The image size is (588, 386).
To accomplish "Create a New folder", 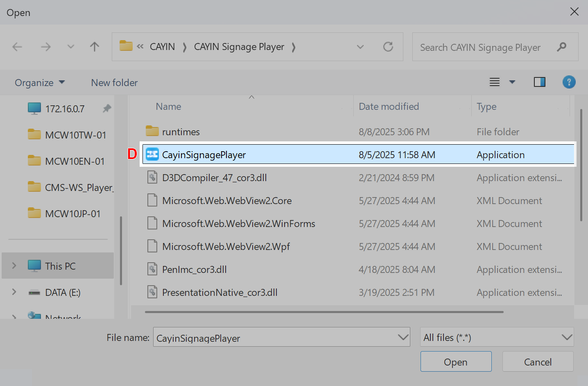I will click(x=114, y=82).
